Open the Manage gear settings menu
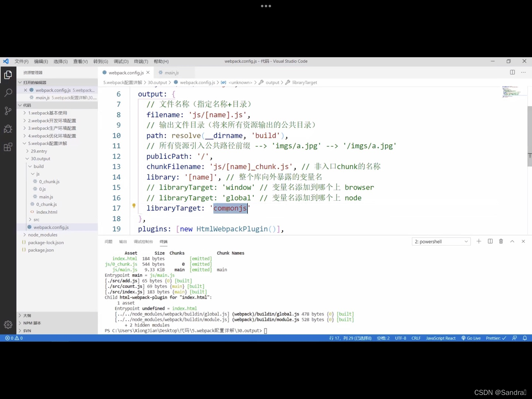532x399 pixels. 8,325
